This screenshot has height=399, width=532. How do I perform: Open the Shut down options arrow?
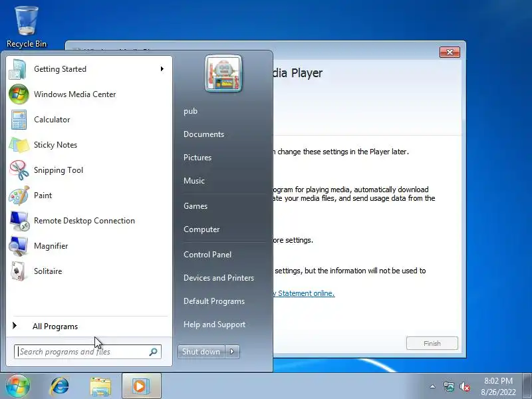(x=232, y=352)
